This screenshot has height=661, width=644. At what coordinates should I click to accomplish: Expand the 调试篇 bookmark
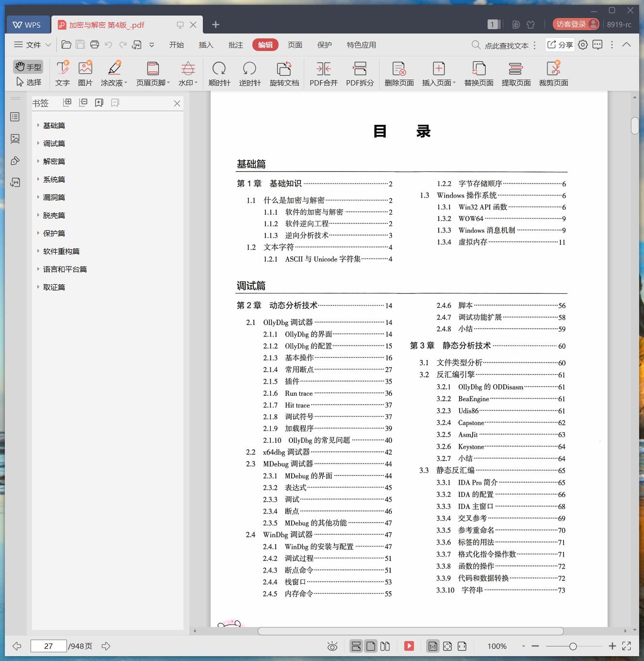pyautogui.click(x=38, y=143)
